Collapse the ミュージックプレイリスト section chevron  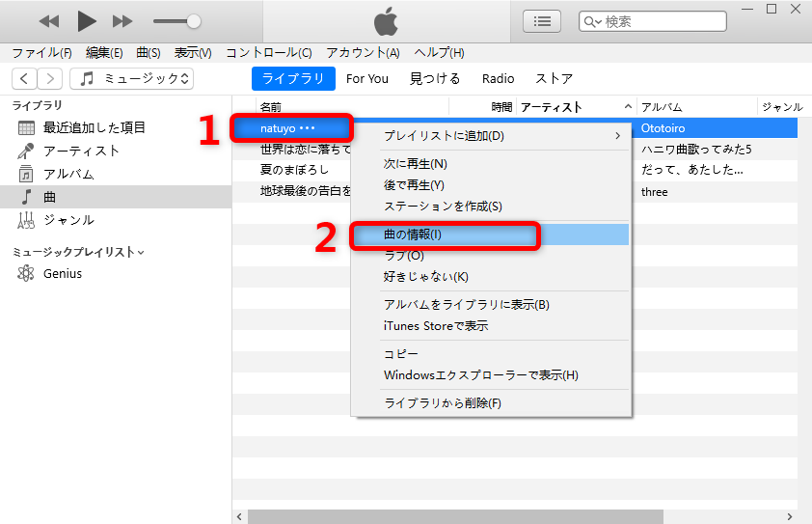[x=142, y=253]
